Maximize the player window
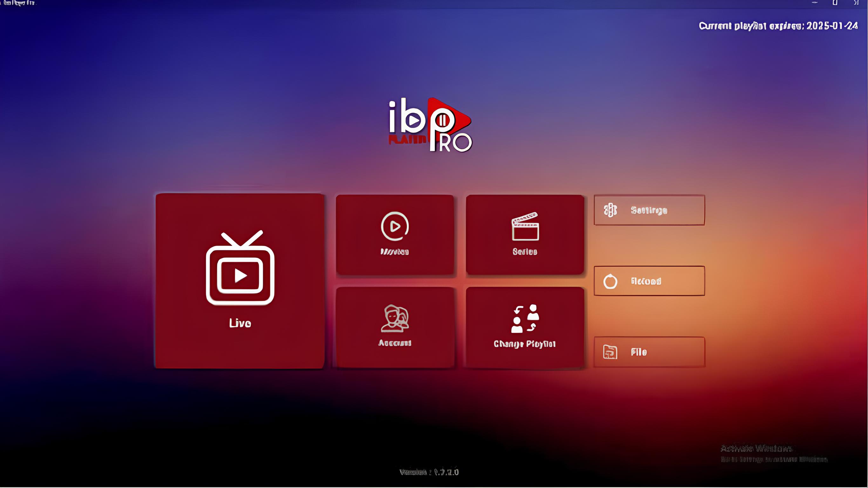 [835, 3]
